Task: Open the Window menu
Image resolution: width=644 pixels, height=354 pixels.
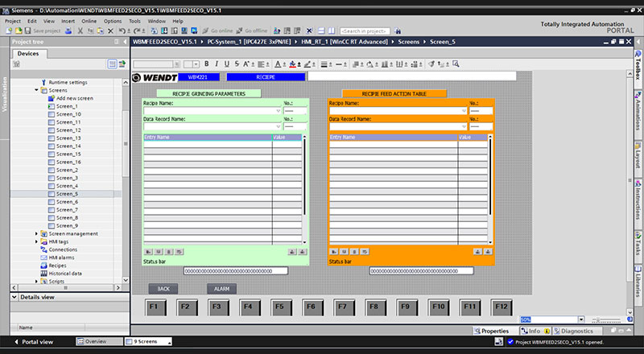Action: tap(156, 21)
